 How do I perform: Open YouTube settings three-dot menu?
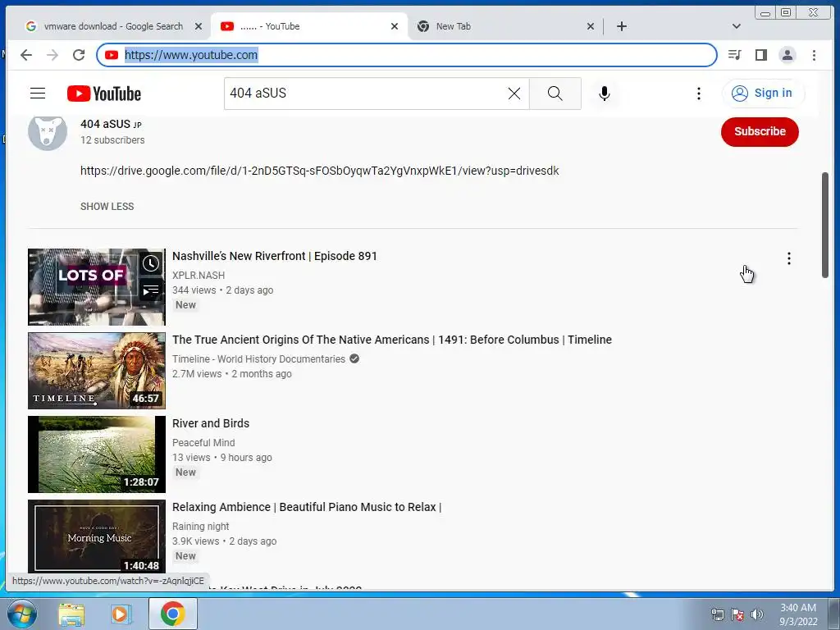click(699, 94)
